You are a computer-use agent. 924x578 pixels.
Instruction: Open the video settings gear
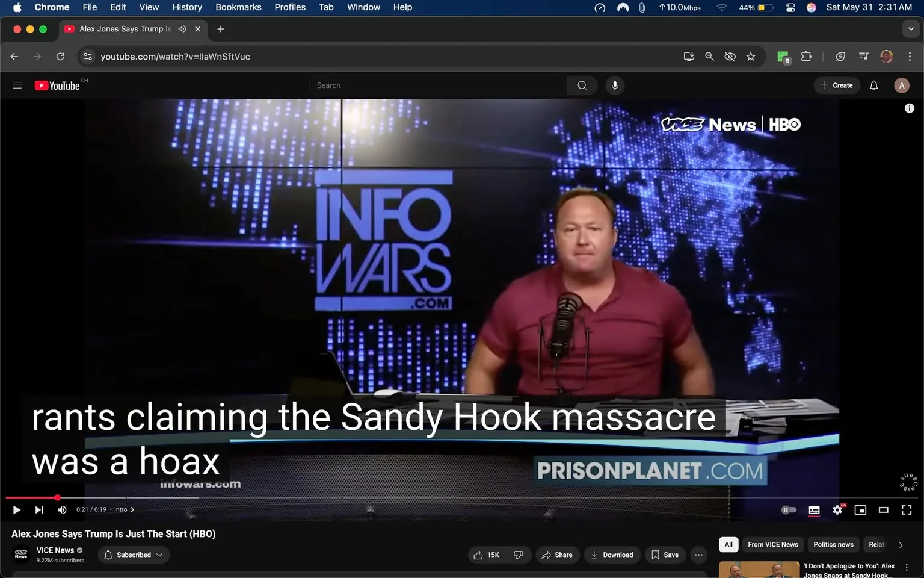[837, 509]
